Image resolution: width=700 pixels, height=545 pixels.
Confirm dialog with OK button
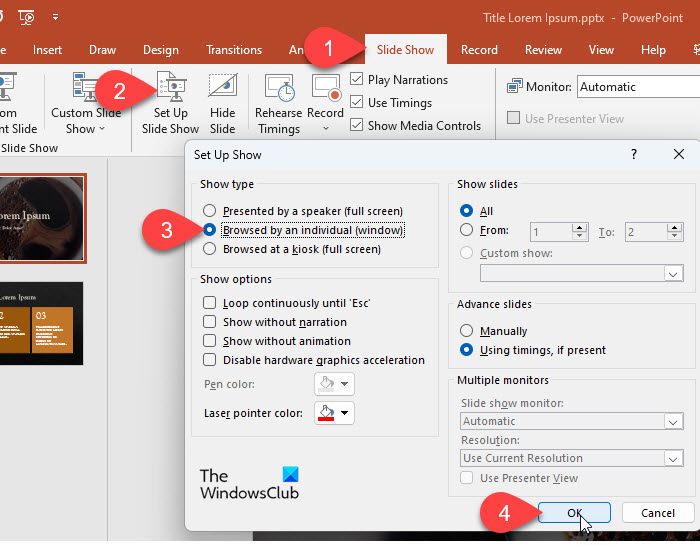574,512
